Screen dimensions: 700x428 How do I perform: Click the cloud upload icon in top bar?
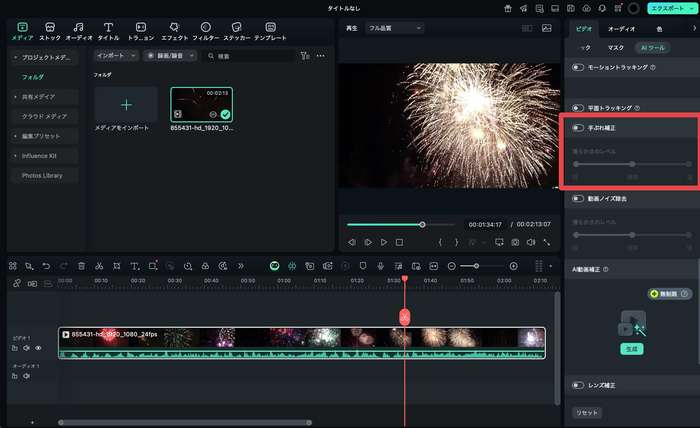tap(586, 8)
